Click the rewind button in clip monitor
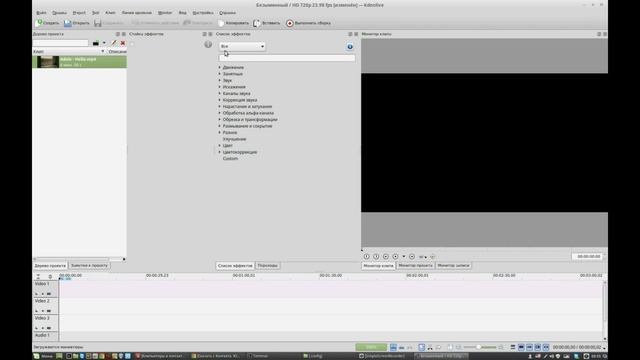The width and height of the screenshot is (640, 360). [386, 257]
